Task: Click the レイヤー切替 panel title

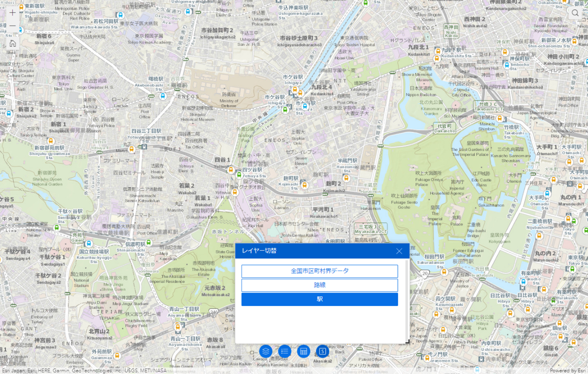Action: pos(259,251)
